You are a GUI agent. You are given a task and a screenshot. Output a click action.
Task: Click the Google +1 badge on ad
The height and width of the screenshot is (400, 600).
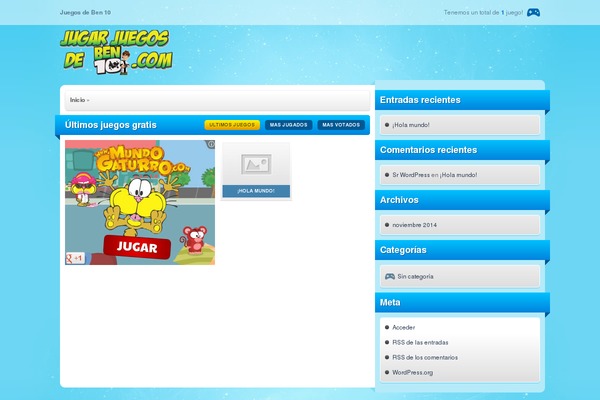coord(75,258)
